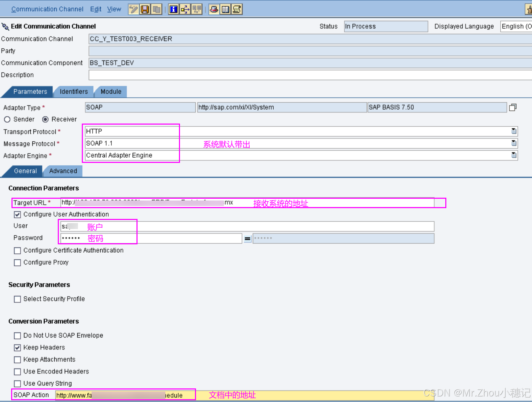
Task: Open the Communication Channel menu
Action: pyautogui.click(x=47, y=9)
